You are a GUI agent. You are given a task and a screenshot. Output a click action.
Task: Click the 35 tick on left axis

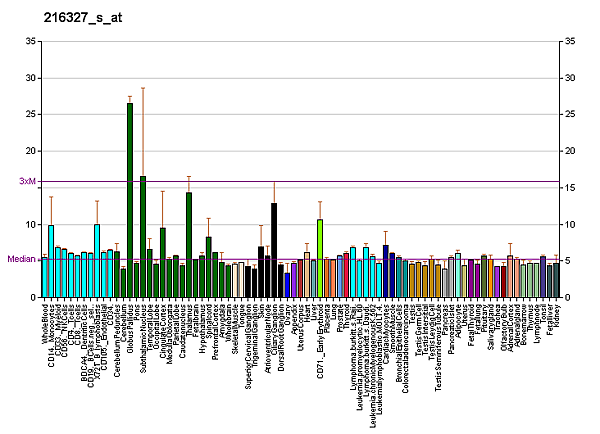[31, 41]
